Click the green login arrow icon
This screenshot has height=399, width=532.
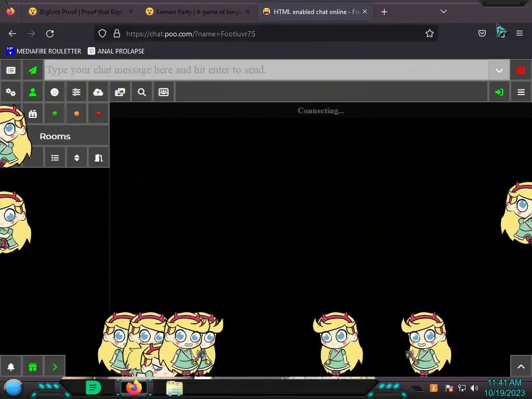click(499, 92)
